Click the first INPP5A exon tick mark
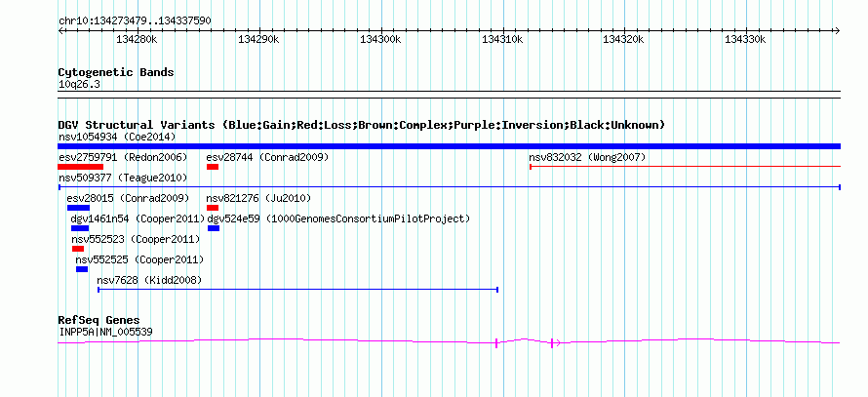 point(496,343)
